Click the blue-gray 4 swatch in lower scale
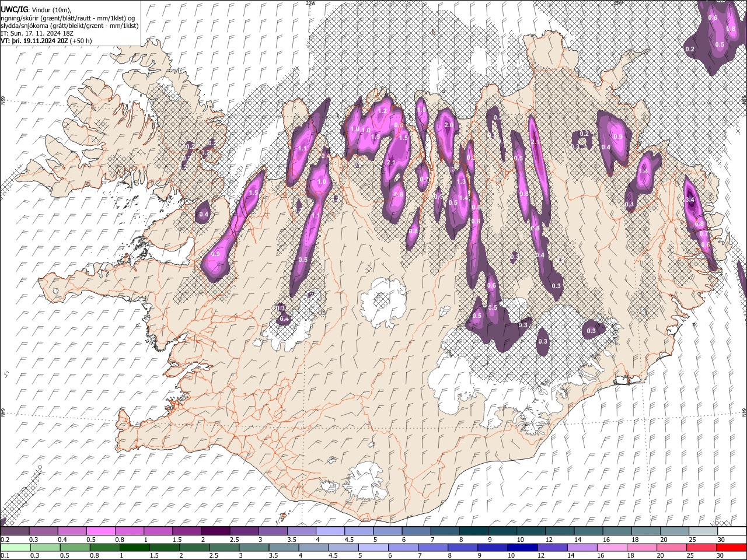Screen dimensions: 747x560 [313, 547]
